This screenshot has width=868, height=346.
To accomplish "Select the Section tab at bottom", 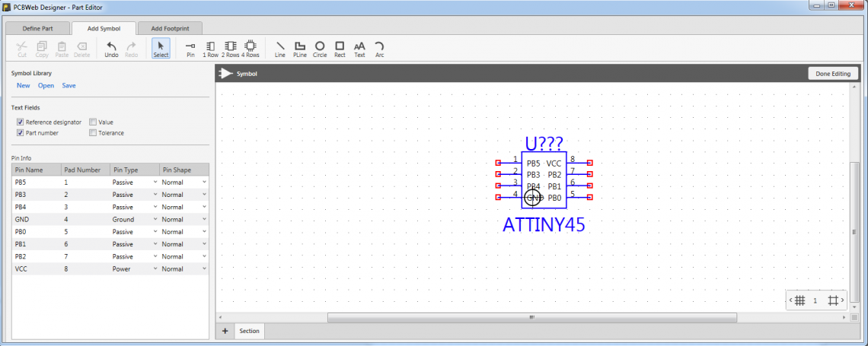I will [x=249, y=331].
